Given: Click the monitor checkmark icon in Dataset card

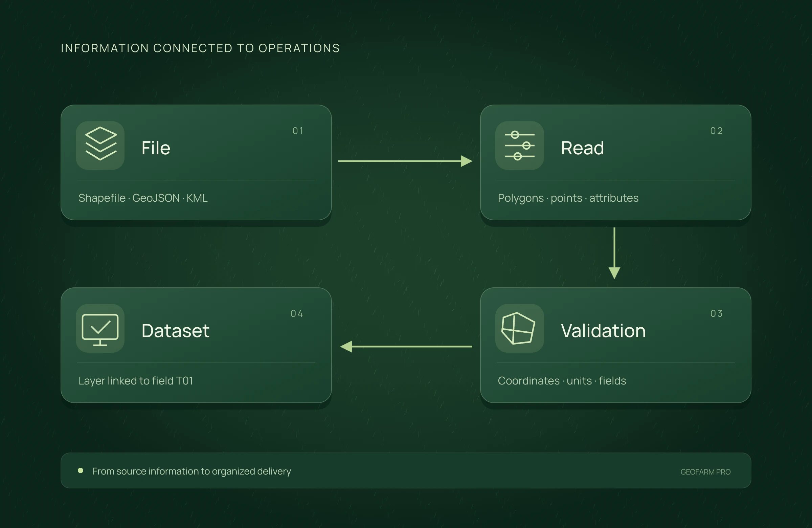Looking at the screenshot, I should point(100,328).
